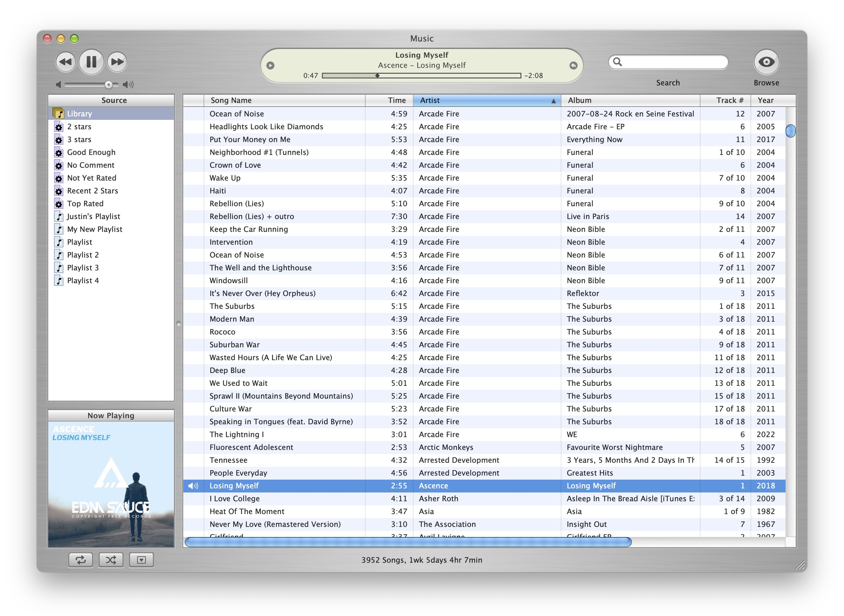This screenshot has height=616, width=844.
Task: Hide the artwork panel with arrow button
Action: [141, 560]
